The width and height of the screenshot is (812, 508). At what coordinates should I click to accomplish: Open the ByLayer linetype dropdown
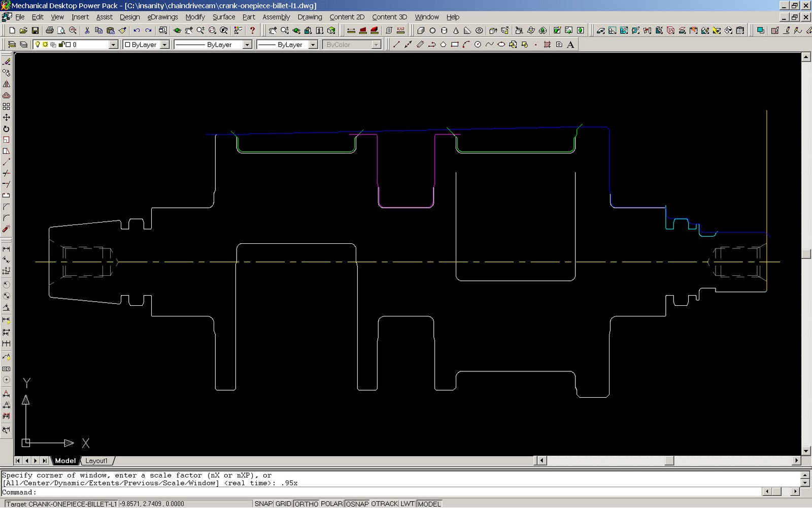click(x=247, y=45)
